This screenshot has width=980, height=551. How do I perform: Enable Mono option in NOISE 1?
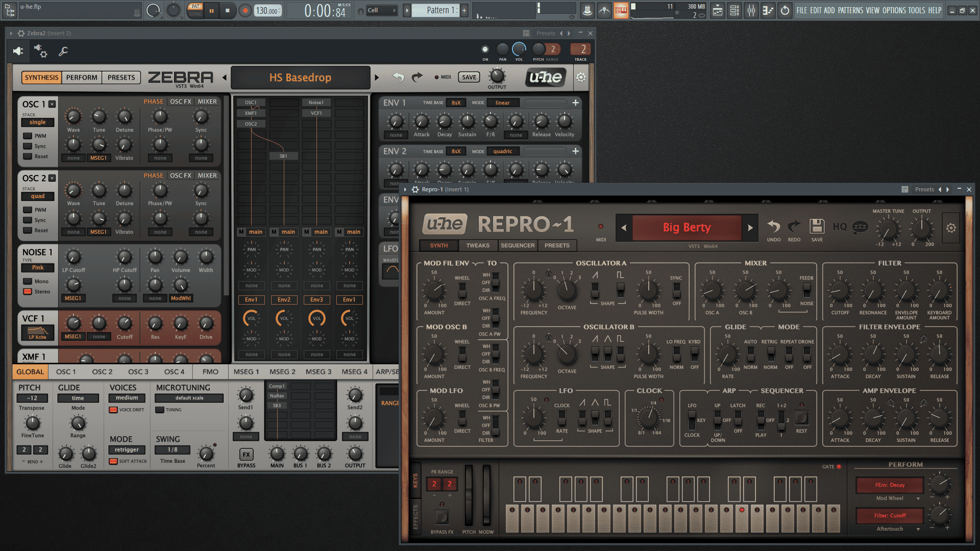tap(28, 282)
